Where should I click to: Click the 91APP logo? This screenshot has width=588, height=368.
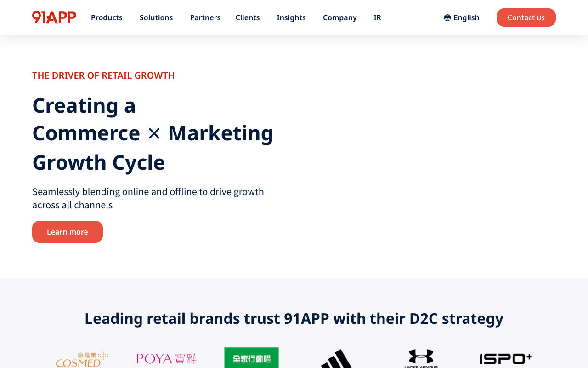point(54,17)
